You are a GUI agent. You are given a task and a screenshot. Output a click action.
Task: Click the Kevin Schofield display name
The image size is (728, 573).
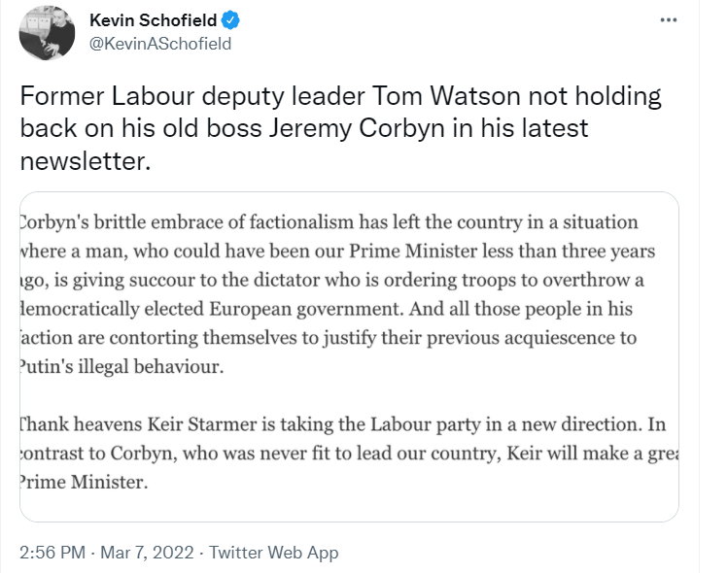pyautogui.click(x=153, y=20)
